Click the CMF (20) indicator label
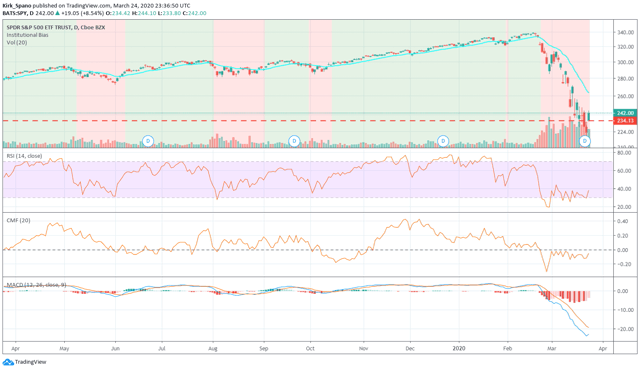 pos(18,220)
